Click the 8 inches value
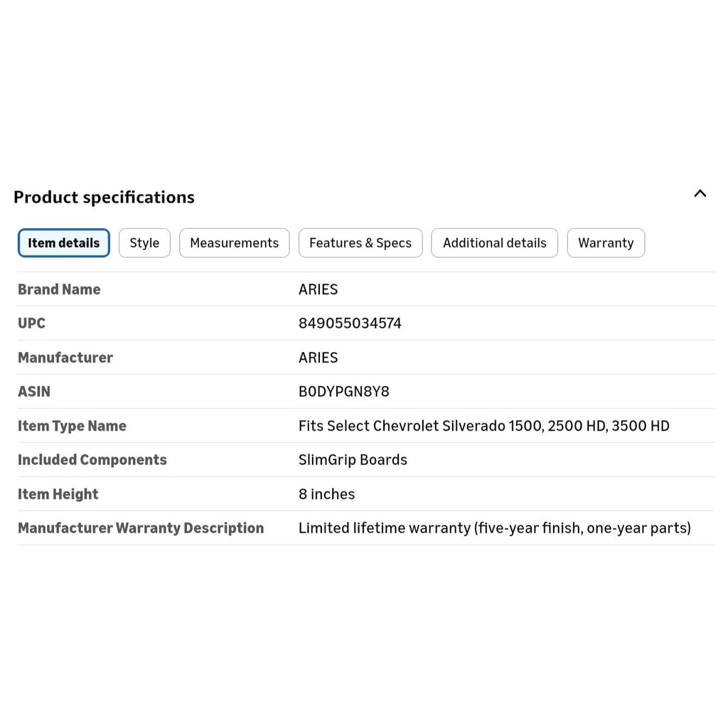Screen dimensions: 728x728 326,494
